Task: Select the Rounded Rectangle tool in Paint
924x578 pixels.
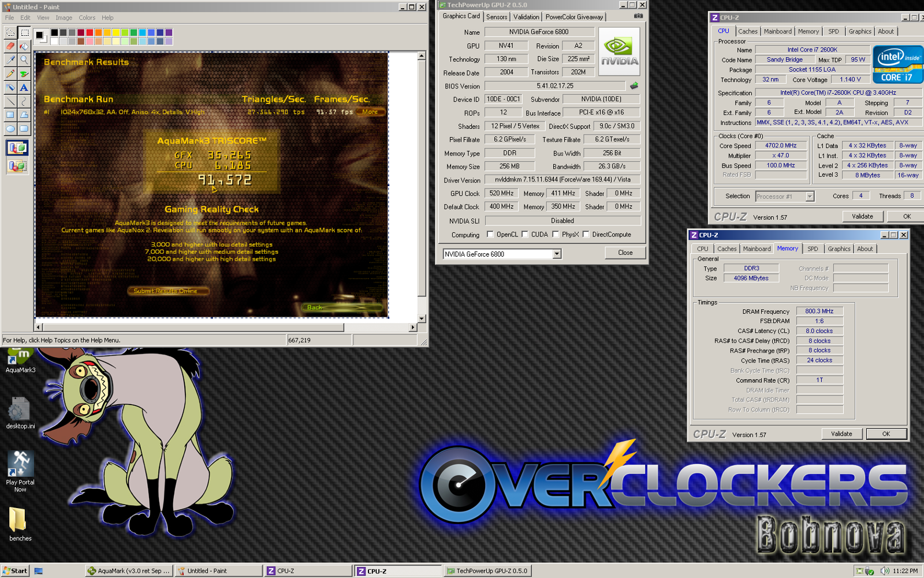Action: (x=24, y=128)
